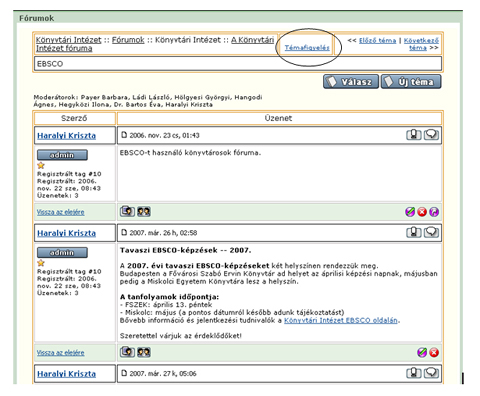View author profile icon under the Tavaszi EBSCO-képzések post
The height and width of the screenshot is (396, 480).
(x=127, y=352)
